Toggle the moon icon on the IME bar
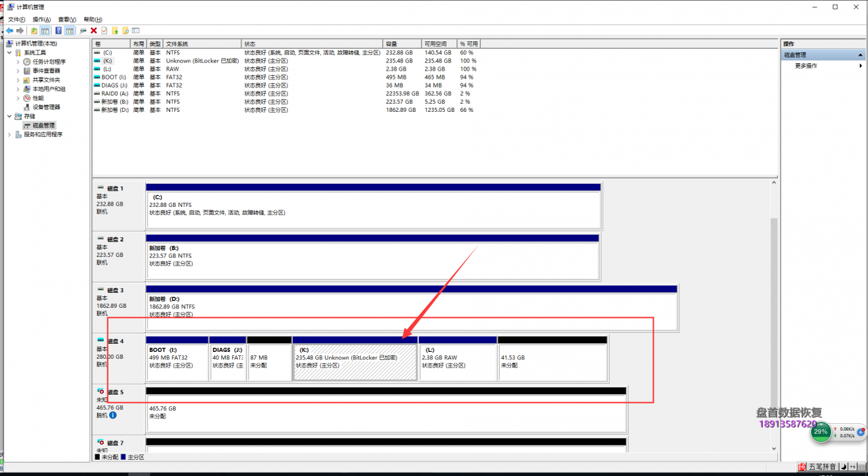Viewport: 868px width, 476px height. click(x=842, y=467)
